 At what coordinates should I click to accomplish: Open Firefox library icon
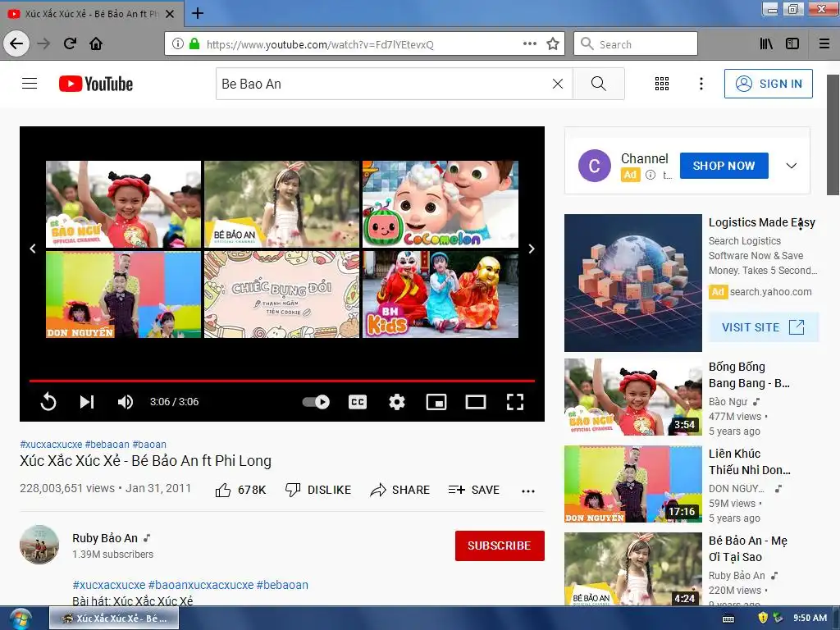[766, 44]
